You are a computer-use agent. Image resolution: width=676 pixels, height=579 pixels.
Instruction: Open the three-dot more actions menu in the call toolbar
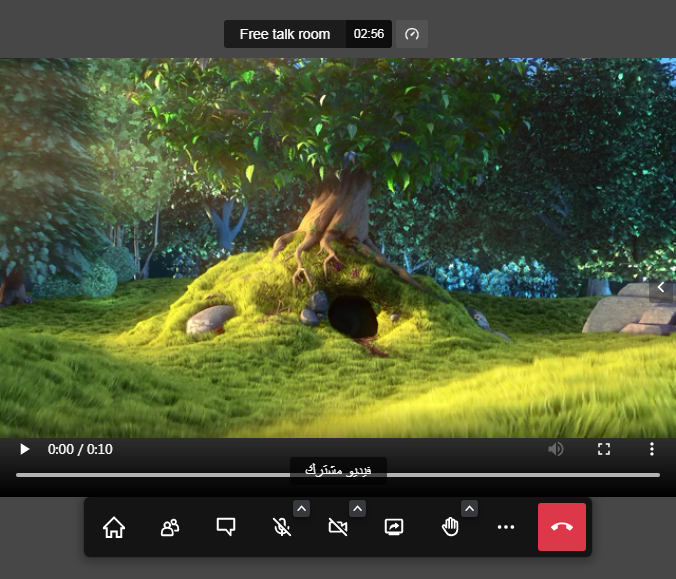tap(506, 527)
